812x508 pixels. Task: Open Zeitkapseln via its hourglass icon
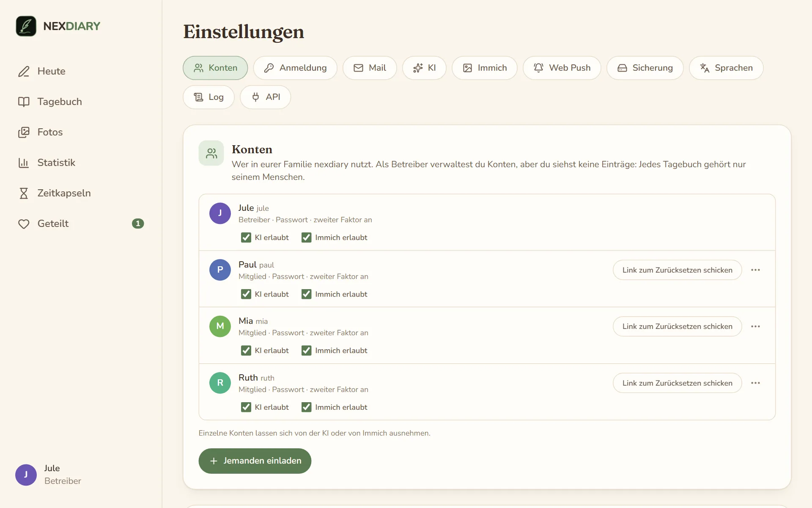coord(24,193)
